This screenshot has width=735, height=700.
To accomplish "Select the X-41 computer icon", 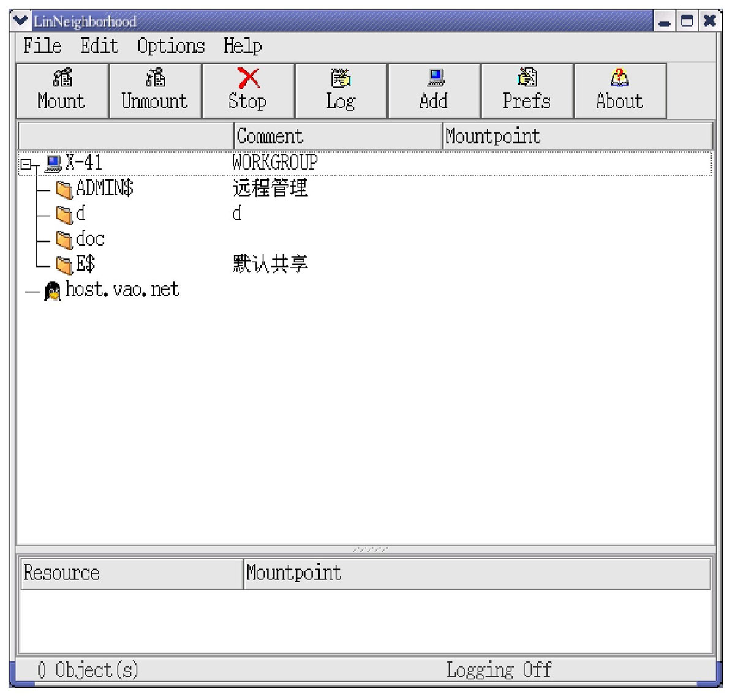I will coord(53,164).
